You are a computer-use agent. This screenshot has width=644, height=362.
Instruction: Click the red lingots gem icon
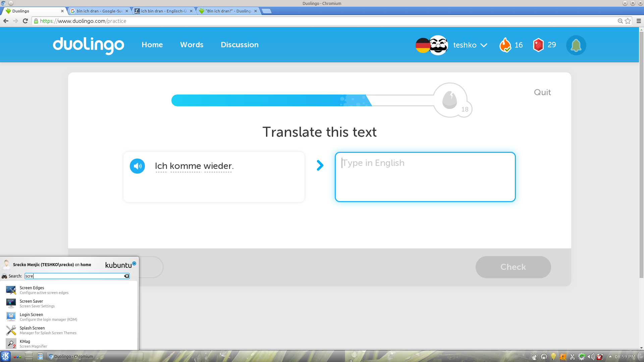[x=538, y=45]
